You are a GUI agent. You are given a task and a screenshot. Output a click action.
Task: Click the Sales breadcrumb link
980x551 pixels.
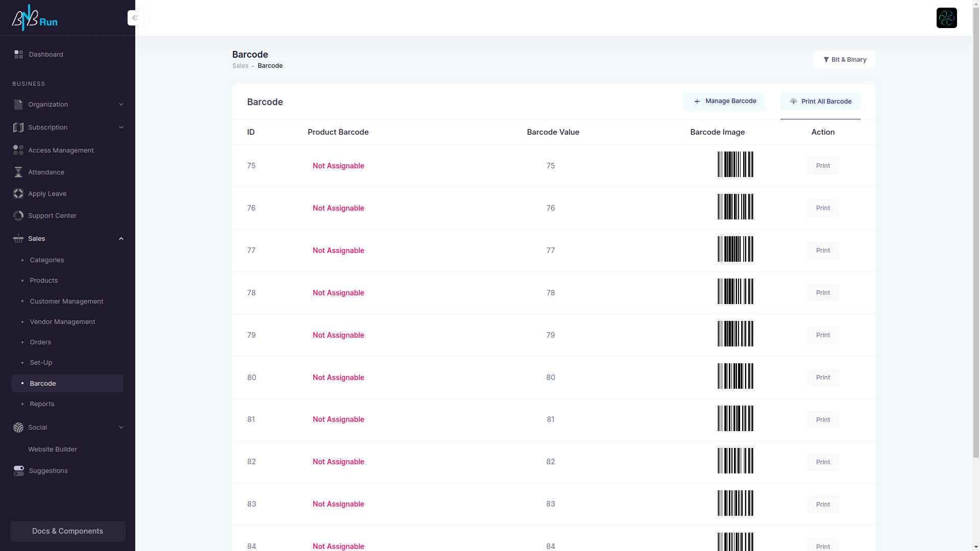pyautogui.click(x=240, y=66)
